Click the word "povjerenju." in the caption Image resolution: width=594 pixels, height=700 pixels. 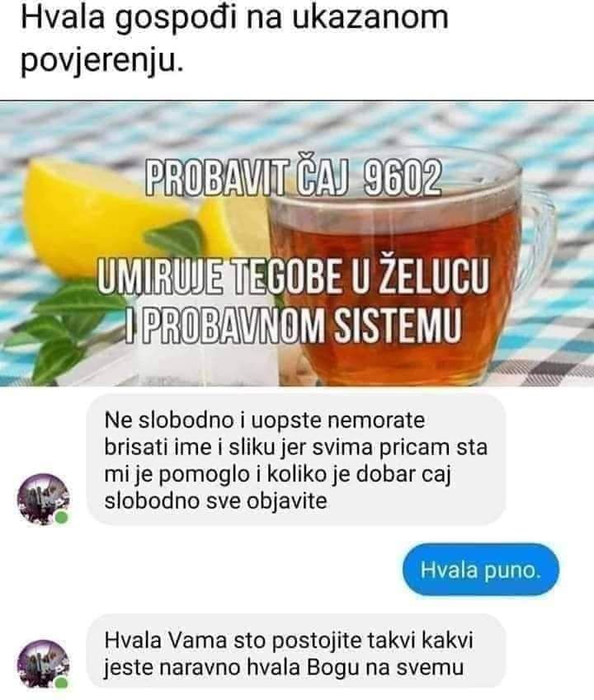pos(102,59)
